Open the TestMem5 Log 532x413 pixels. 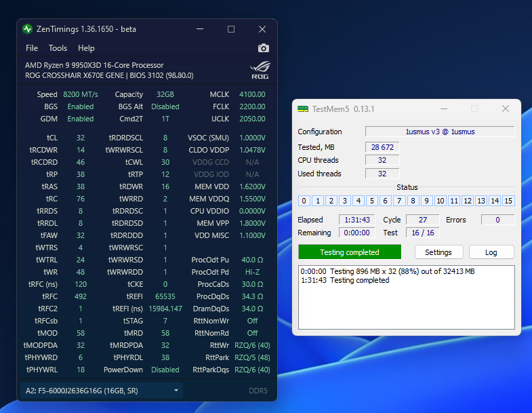[491, 252]
